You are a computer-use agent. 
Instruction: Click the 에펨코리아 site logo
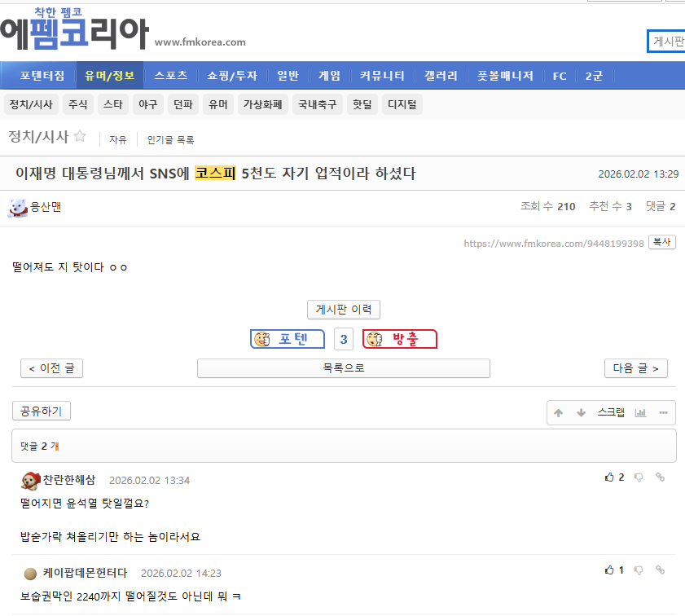coord(75,29)
